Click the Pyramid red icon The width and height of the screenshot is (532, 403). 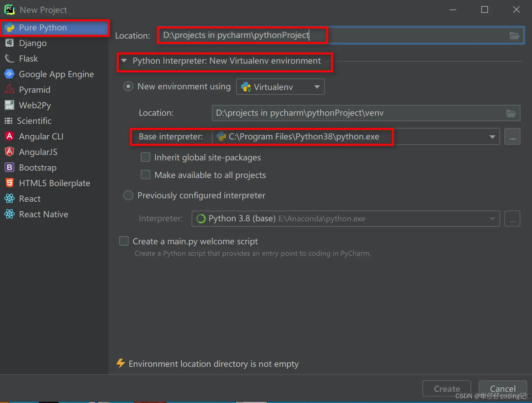click(9, 89)
